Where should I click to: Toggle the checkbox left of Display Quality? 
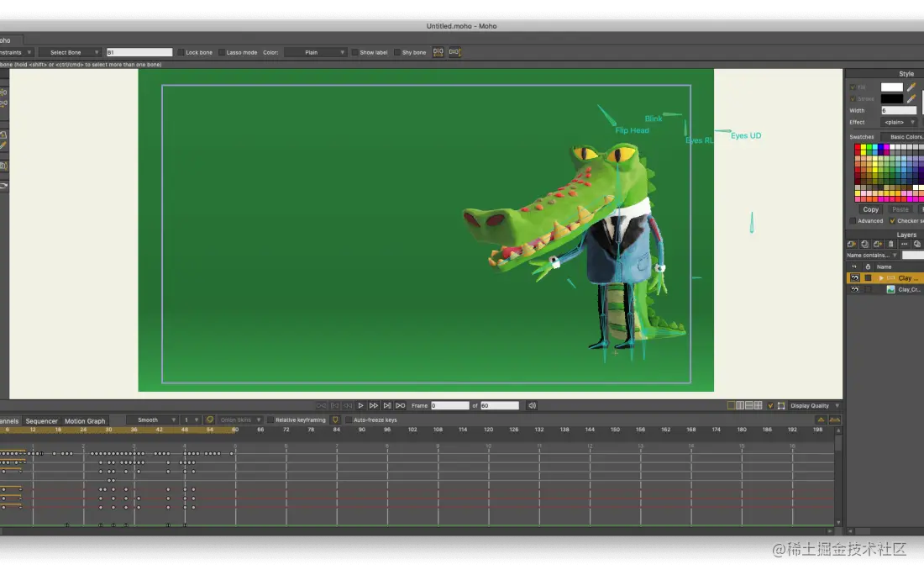click(x=770, y=406)
